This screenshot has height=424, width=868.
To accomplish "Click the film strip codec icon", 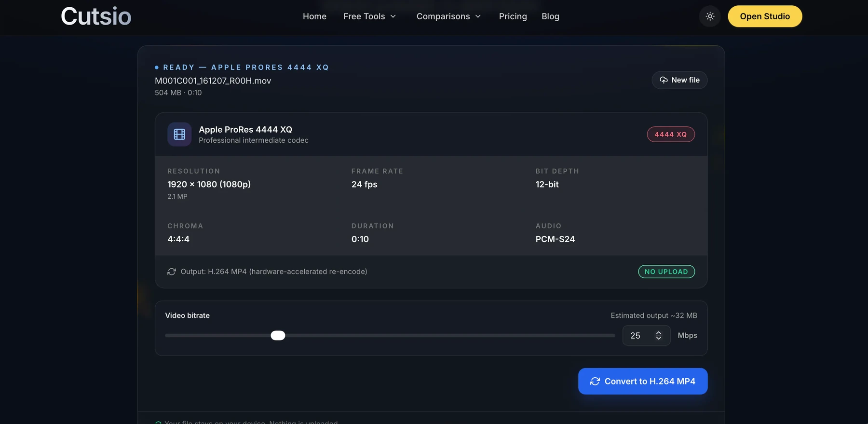I will click(x=179, y=134).
